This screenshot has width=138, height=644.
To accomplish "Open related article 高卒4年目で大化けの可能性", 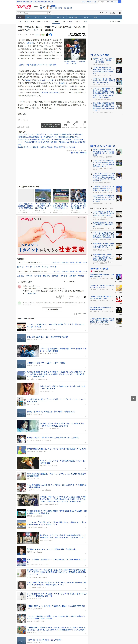I will [46, 147].
